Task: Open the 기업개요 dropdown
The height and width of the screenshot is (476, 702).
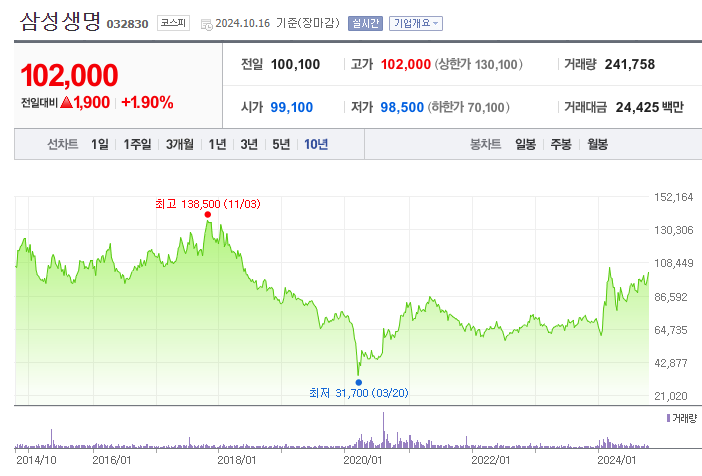Action: [x=416, y=23]
